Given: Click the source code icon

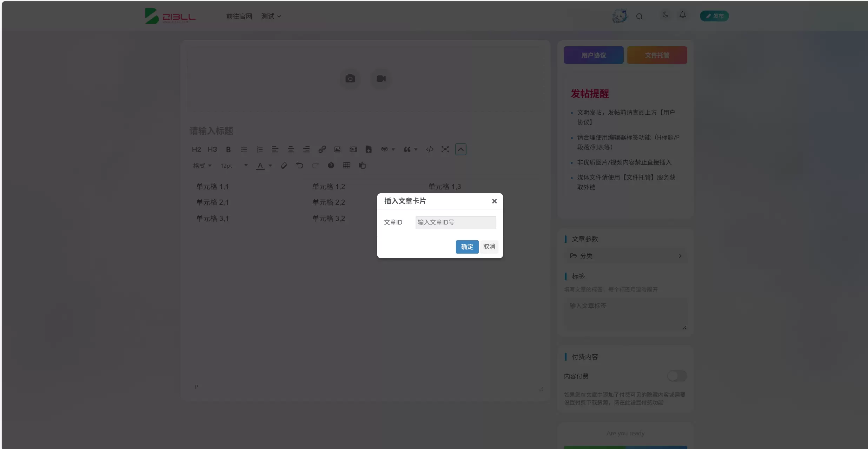Looking at the screenshot, I should [430, 149].
